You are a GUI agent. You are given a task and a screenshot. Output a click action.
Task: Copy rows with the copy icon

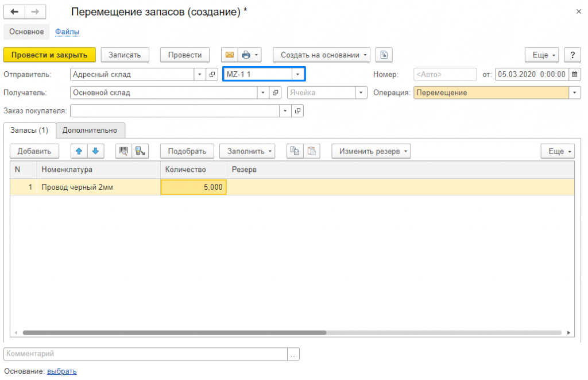pos(295,151)
